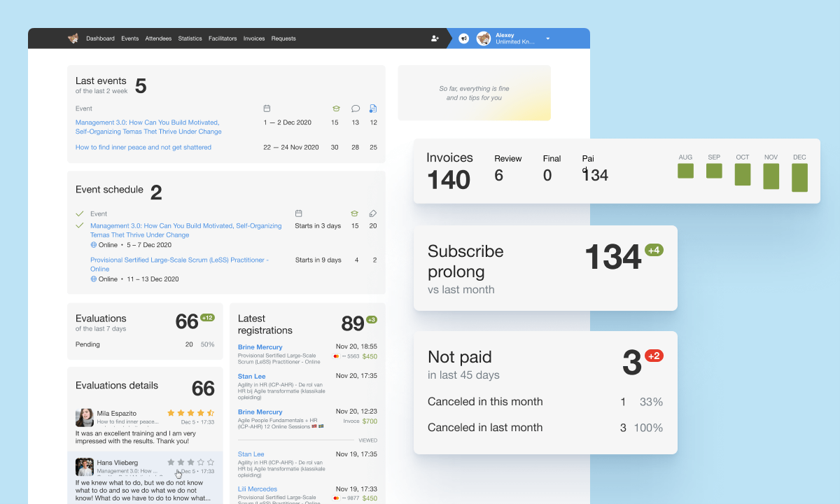
Task: Toggle the fifth star on Hans Vlieberg's review
Action: click(209, 461)
